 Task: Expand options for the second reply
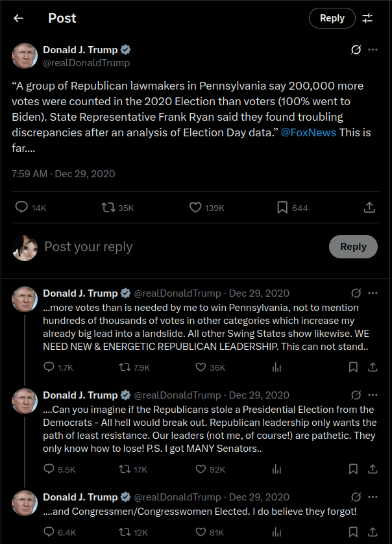373,395
